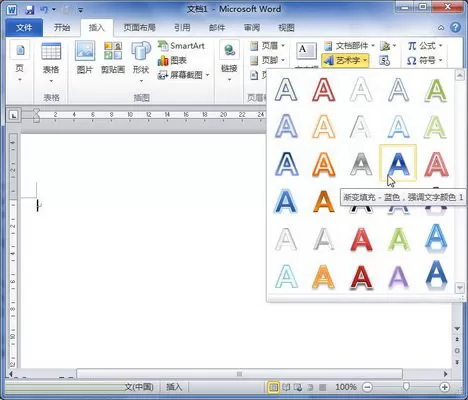The image size is (468, 400).
Task: Click the Undo icon in title bar
Action: point(44,10)
